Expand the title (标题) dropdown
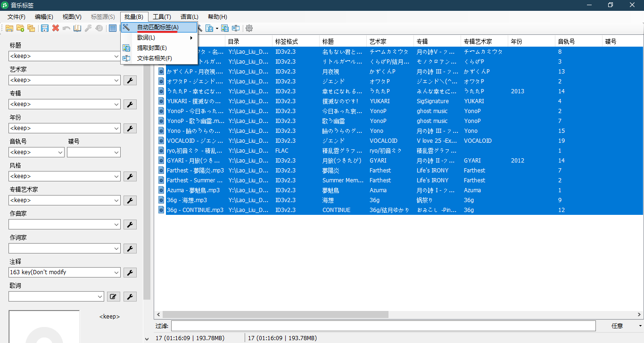644x343 pixels. click(x=116, y=56)
